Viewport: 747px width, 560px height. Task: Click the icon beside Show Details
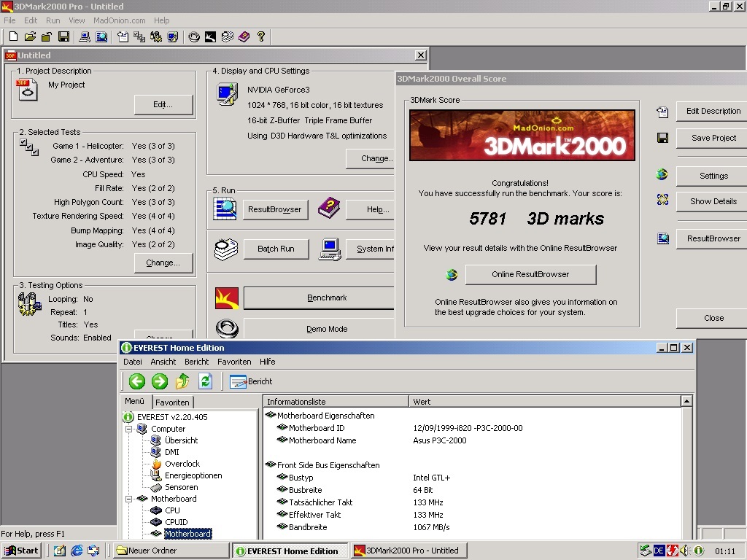click(x=662, y=199)
